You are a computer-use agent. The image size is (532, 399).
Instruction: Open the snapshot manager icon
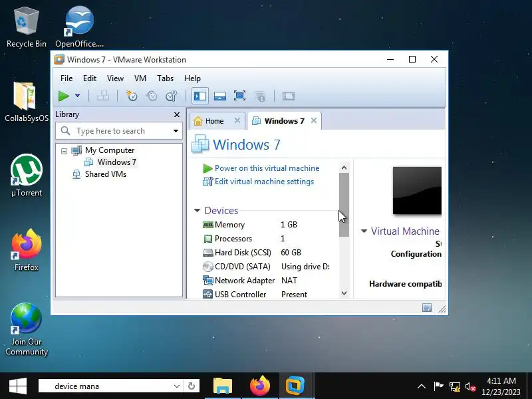coord(172,96)
